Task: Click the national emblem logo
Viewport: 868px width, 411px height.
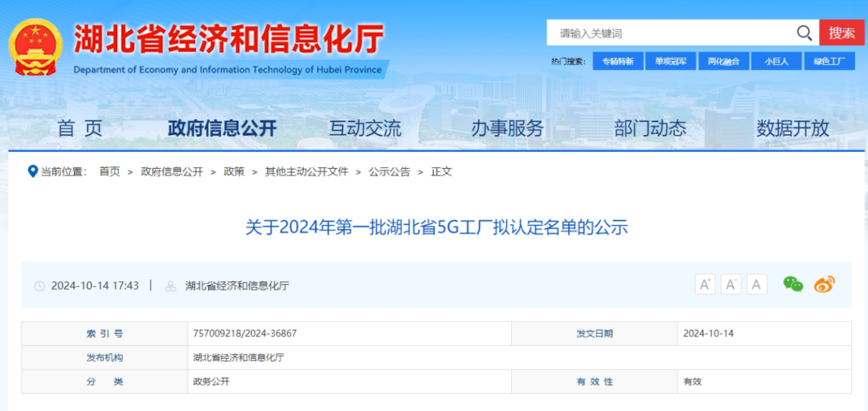Action: point(35,48)
